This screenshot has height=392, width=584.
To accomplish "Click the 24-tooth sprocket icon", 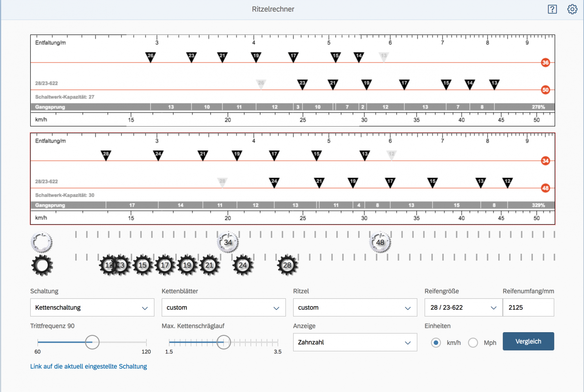I will tap(243, 265).
